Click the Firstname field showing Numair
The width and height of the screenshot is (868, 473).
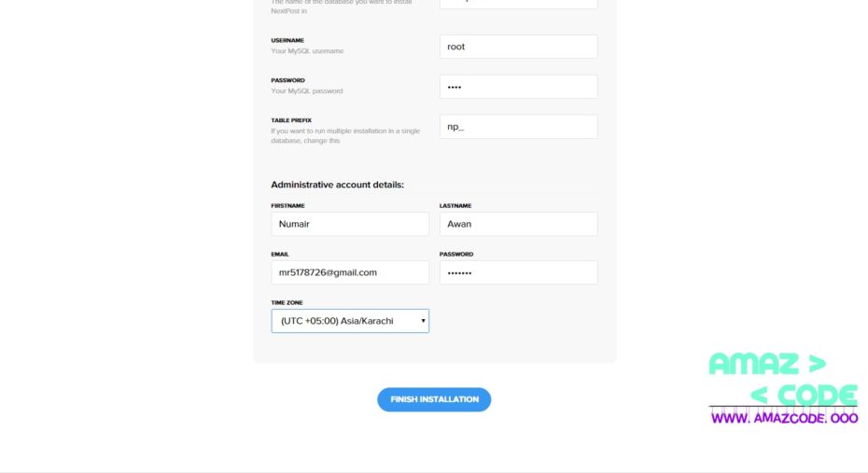coord(350,224)
